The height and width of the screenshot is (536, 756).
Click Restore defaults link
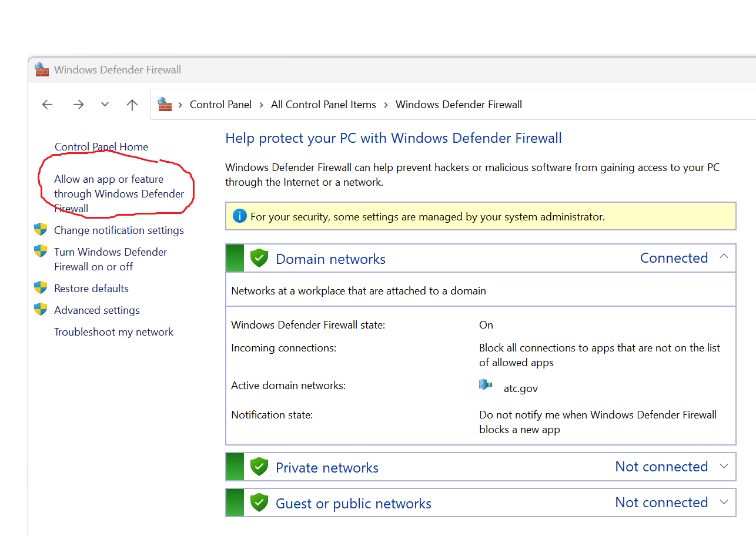91,289
